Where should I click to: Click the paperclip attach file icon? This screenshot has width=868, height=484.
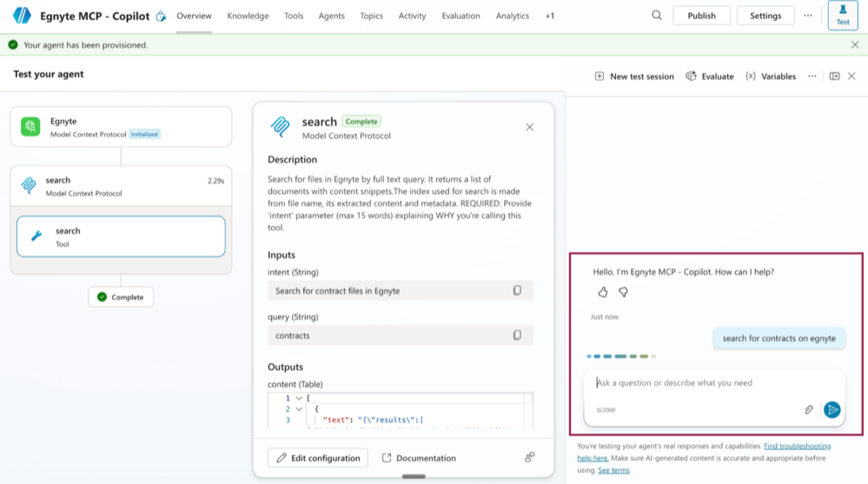pos(808,409)
